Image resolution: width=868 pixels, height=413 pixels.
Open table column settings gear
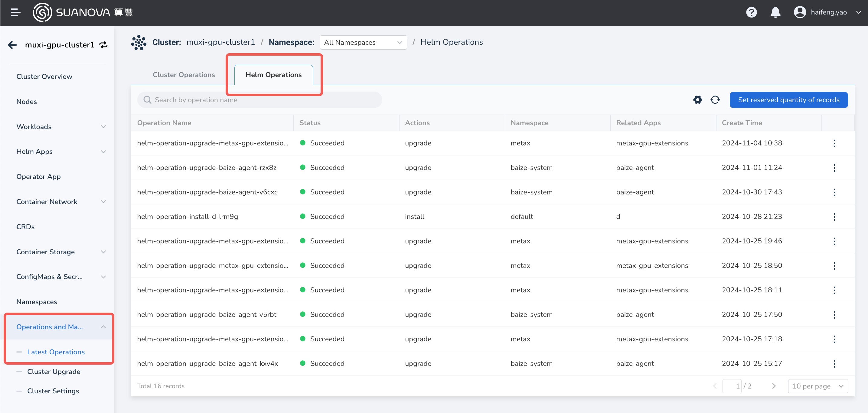point(697,100)
